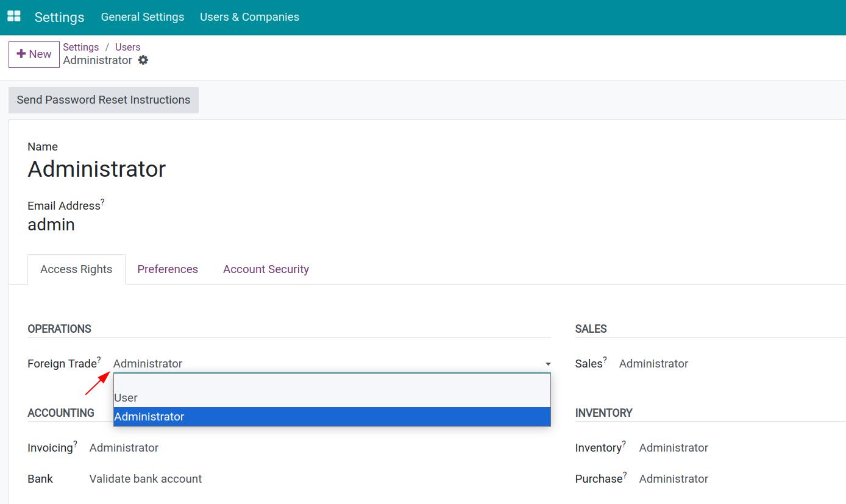846x504 pixels.
Task: Click the Inventory access value Administrator
Action: pyautogui.click(x=674, y=448)
